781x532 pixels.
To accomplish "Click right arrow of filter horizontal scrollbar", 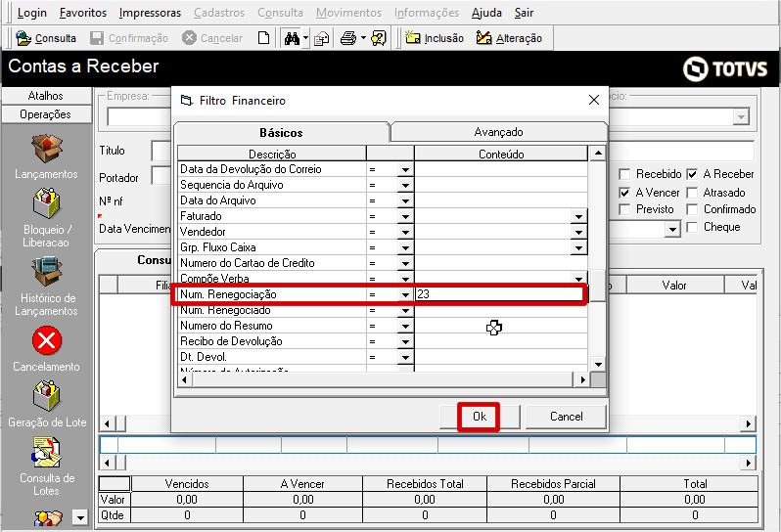I will (581, 379).
